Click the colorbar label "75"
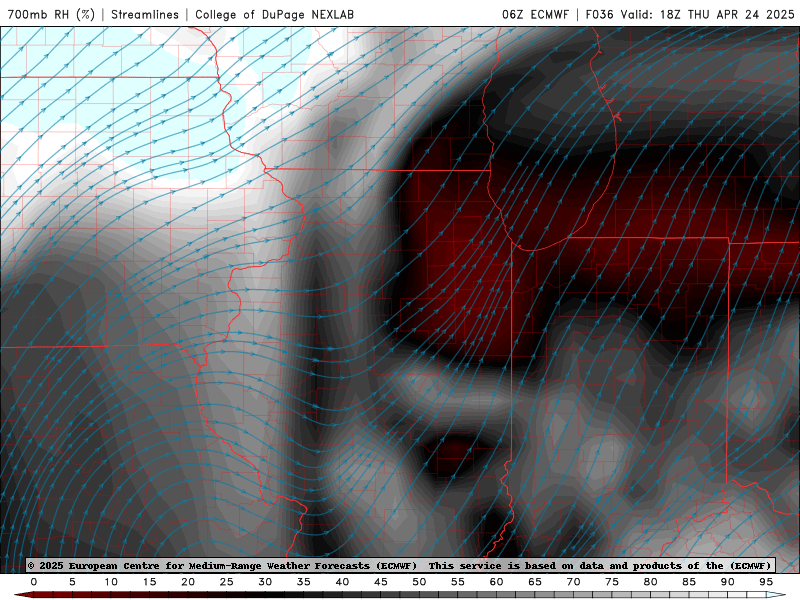The height and width of the screenshot is (600, 800). (612, 582)
